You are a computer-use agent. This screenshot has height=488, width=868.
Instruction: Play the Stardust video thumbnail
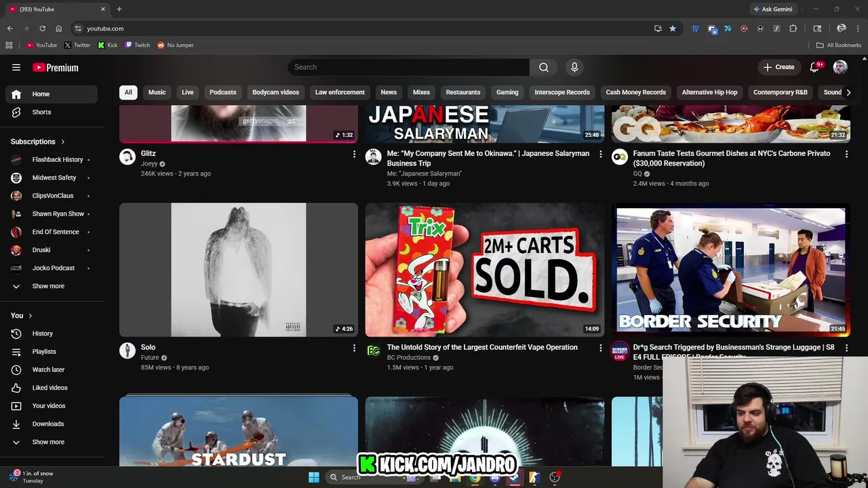pos(239,431)
